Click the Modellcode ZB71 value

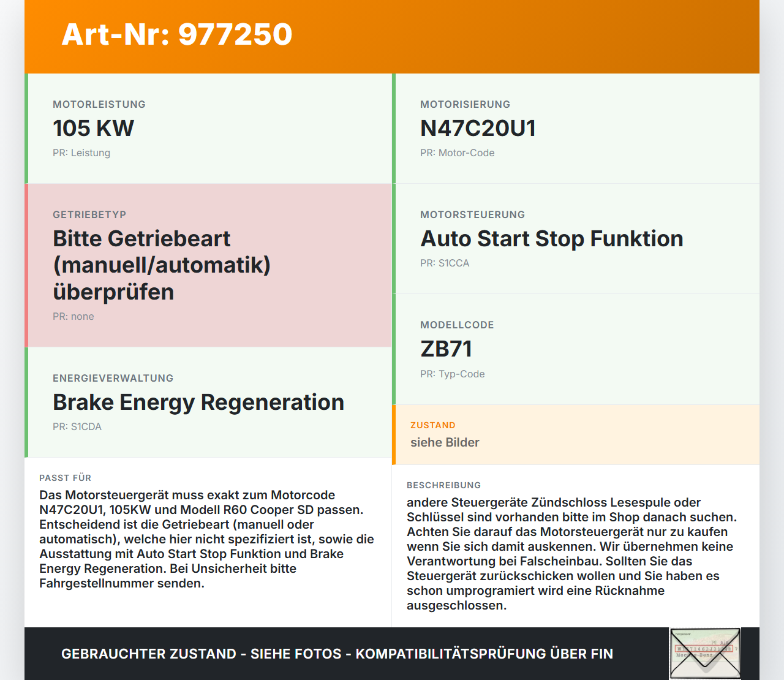[446, 349]
